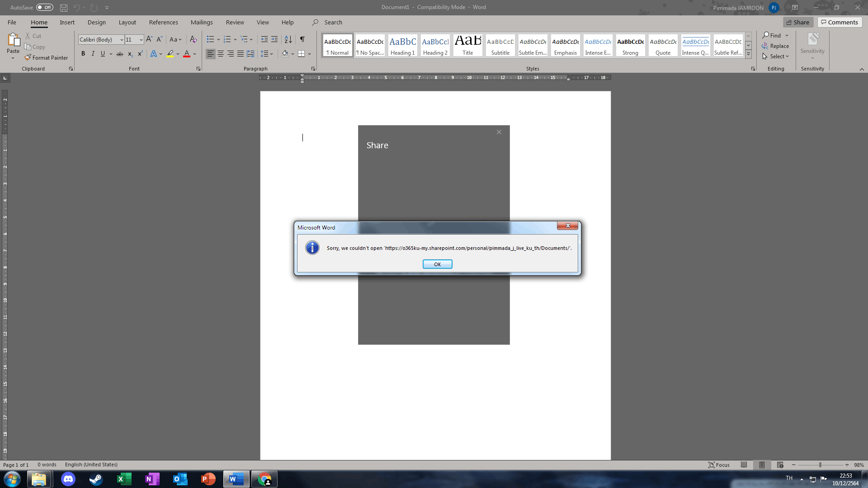Switch to the Layout tab

tap(127, 22)
